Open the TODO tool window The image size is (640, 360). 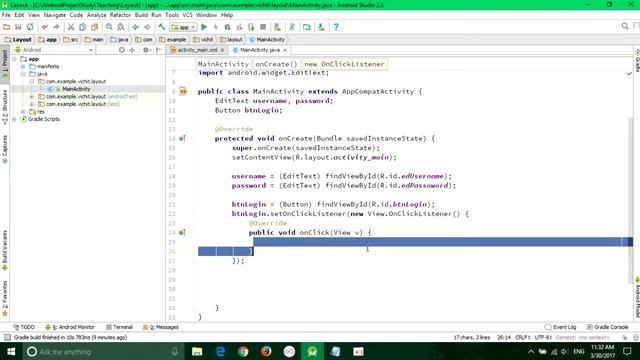(x=24, y=327)
